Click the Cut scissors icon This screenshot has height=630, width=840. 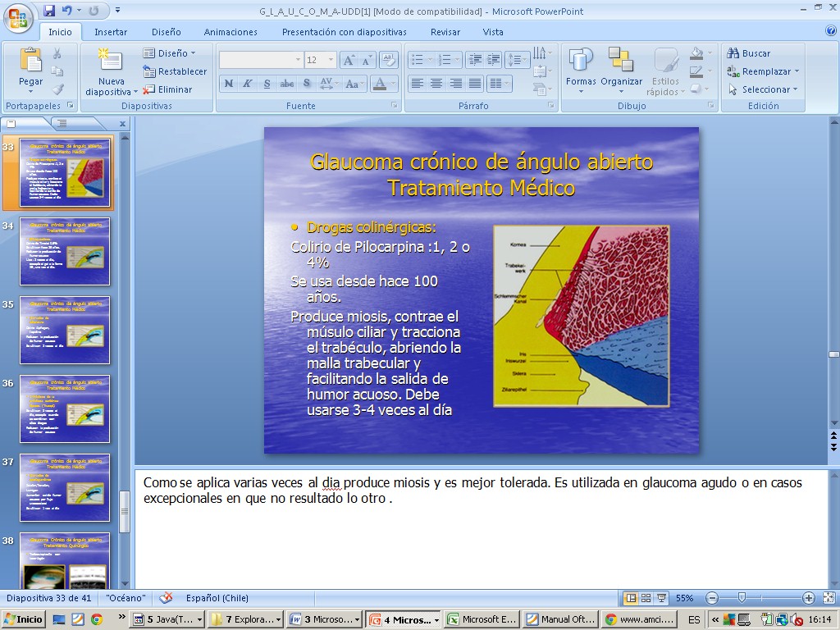[x=57, y=53]
